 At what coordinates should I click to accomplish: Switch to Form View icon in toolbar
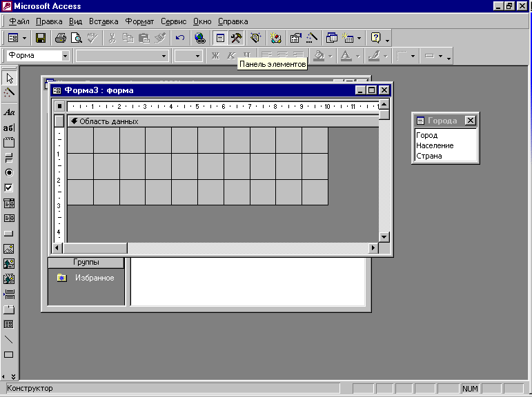click(13, 38)
